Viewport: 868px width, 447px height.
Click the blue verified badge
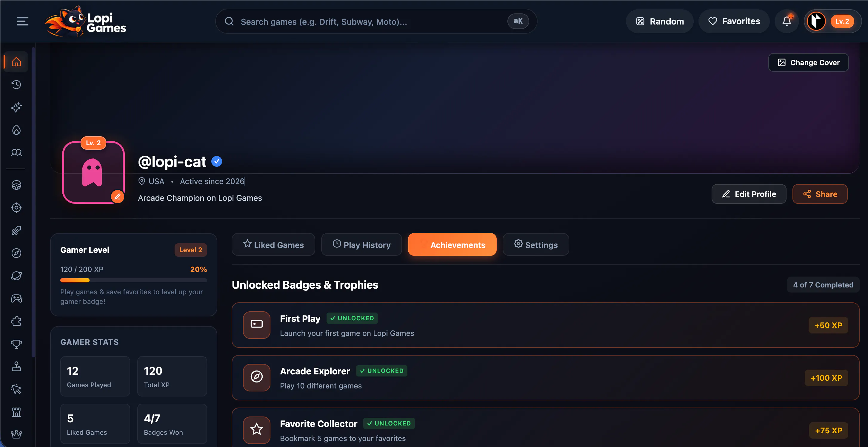pos(217,162)
